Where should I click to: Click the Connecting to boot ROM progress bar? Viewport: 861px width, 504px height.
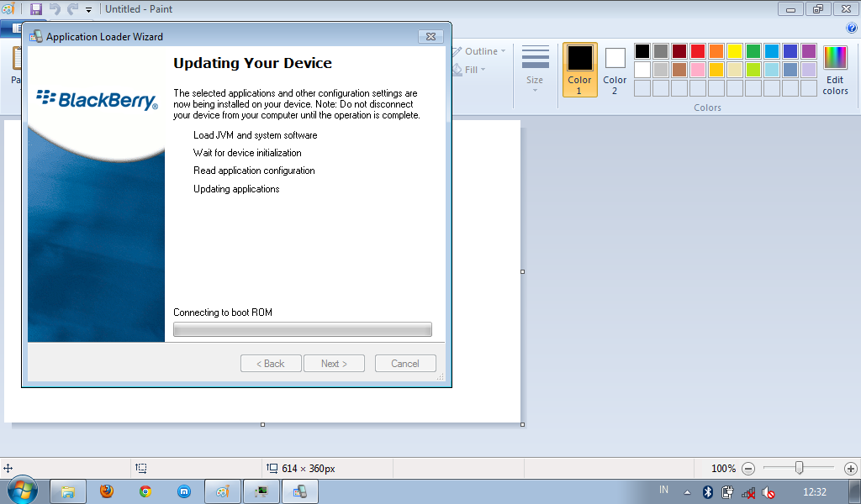(303, 329)
